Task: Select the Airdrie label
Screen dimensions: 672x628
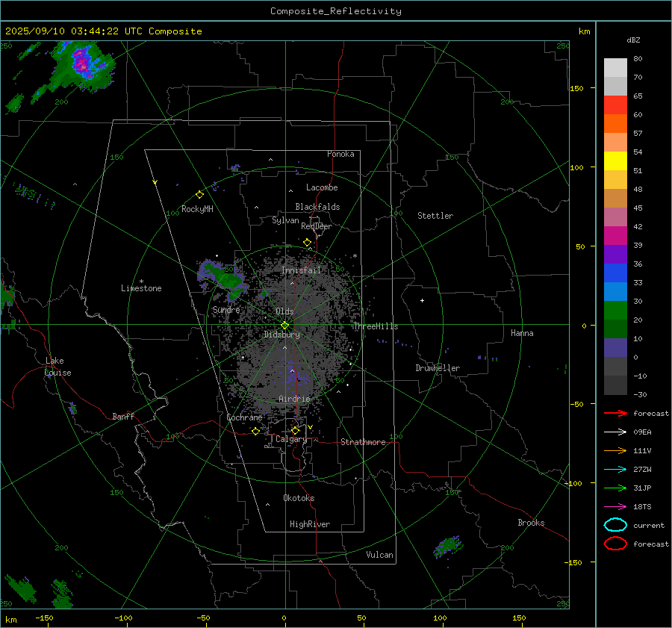Action: click(x=294, y=399)
